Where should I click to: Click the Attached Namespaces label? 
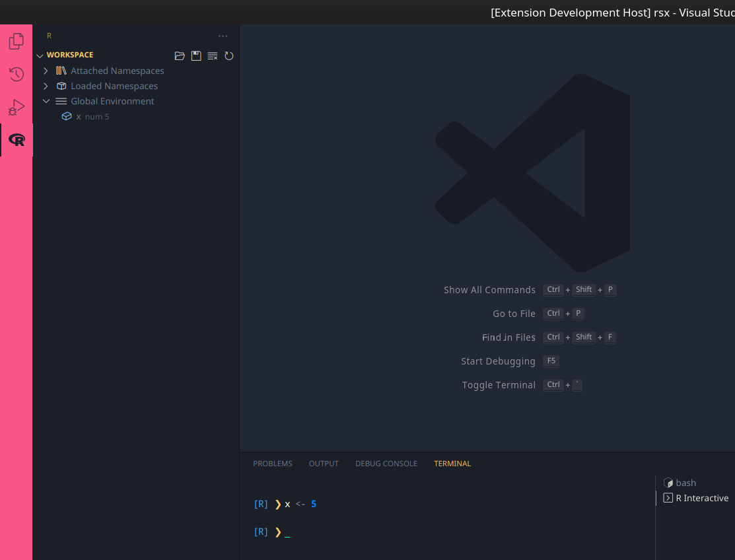click(117, 71)
